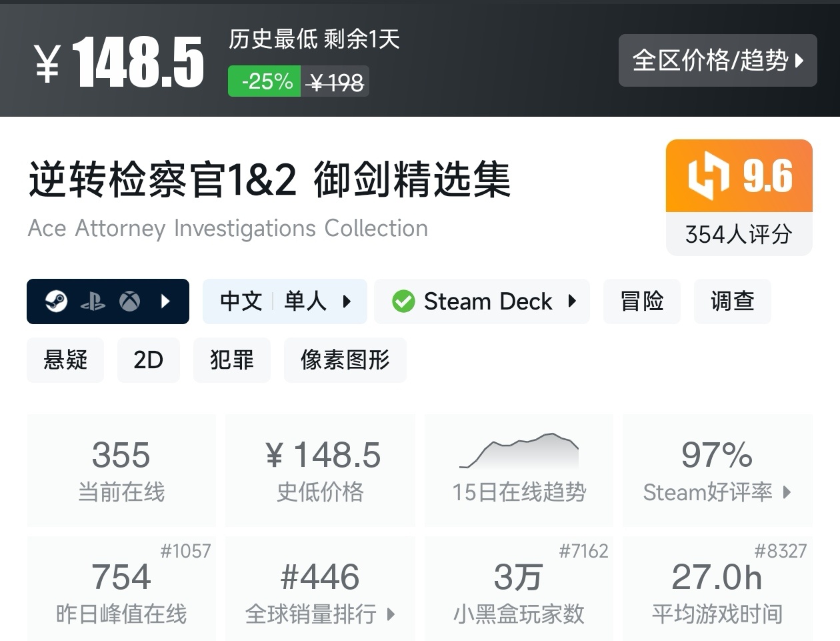Click the 3万 小黑盒玩家数 tile
This screenshot has height=641, width=840.
click(519, 588)
